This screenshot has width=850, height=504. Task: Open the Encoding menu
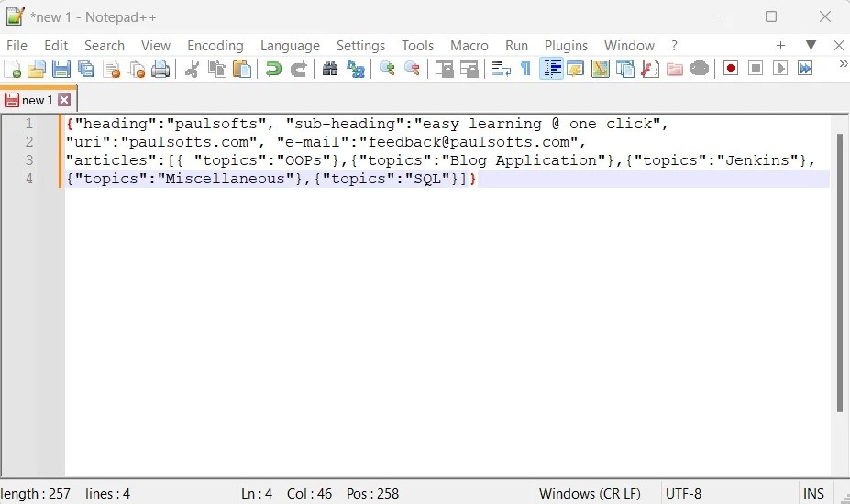(215, 46)
